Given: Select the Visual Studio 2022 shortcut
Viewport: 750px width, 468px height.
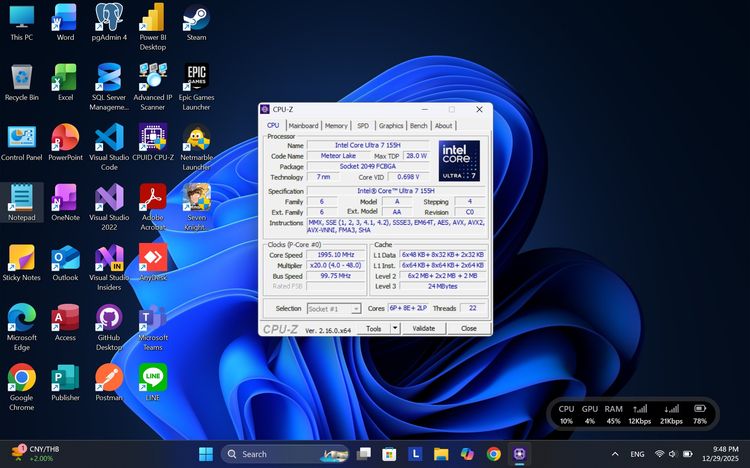Looking at the screenshot, I should [x=109, y=207].
